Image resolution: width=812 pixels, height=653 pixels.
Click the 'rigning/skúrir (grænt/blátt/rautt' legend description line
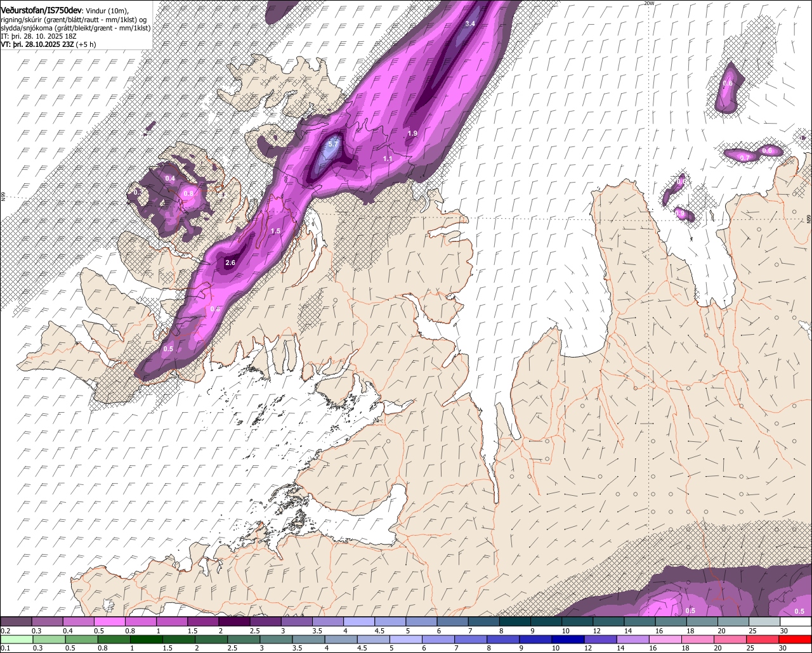click(x=74, y=20)
